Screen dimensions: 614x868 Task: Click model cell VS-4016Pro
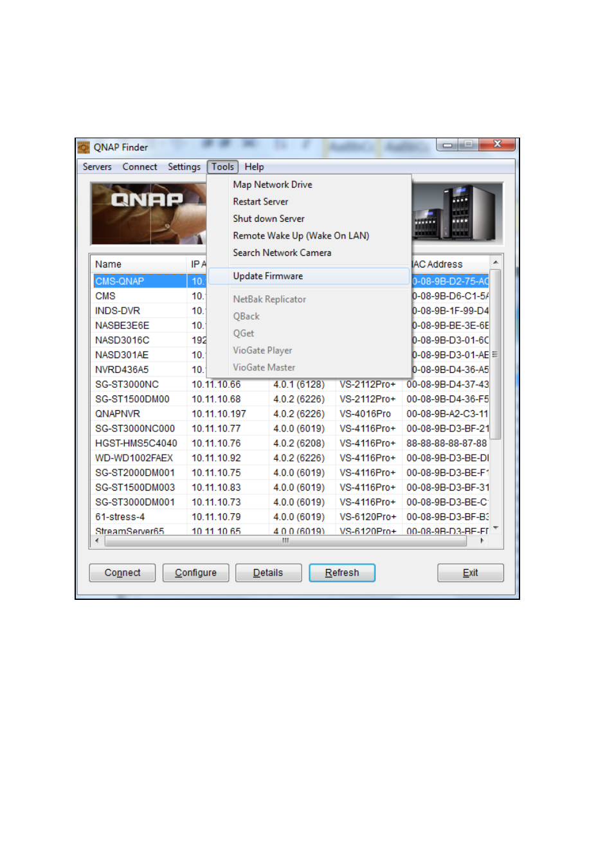click(x=365, y=414)
